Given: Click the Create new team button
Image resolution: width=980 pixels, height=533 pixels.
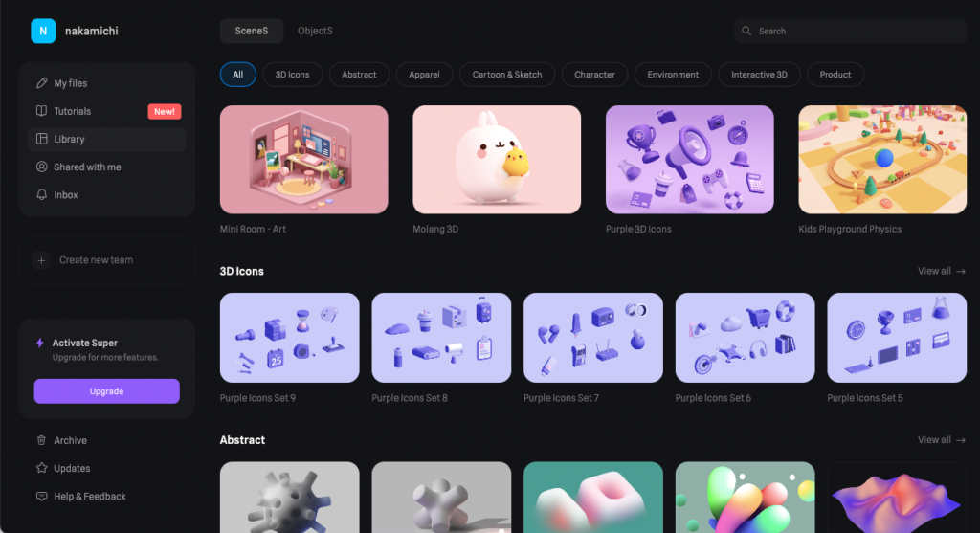Looking at the screenshot, I should pyautogui.click(x=107, y=260).
